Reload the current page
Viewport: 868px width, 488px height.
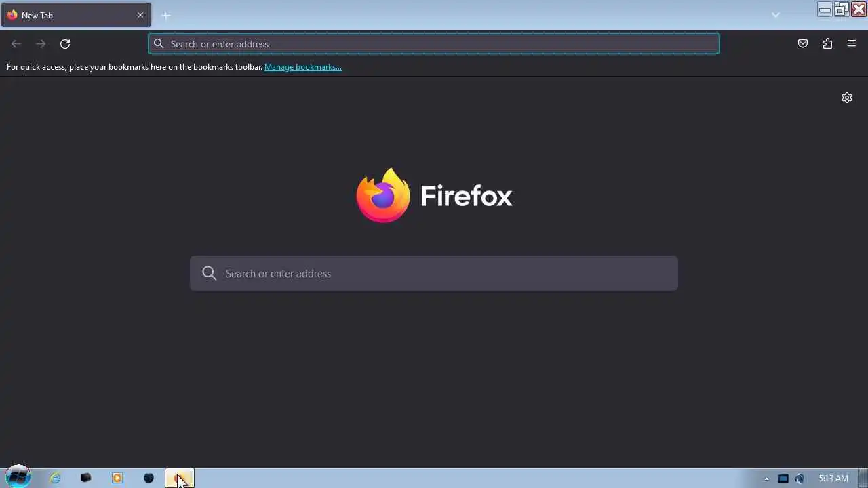(x=65, y=44)
